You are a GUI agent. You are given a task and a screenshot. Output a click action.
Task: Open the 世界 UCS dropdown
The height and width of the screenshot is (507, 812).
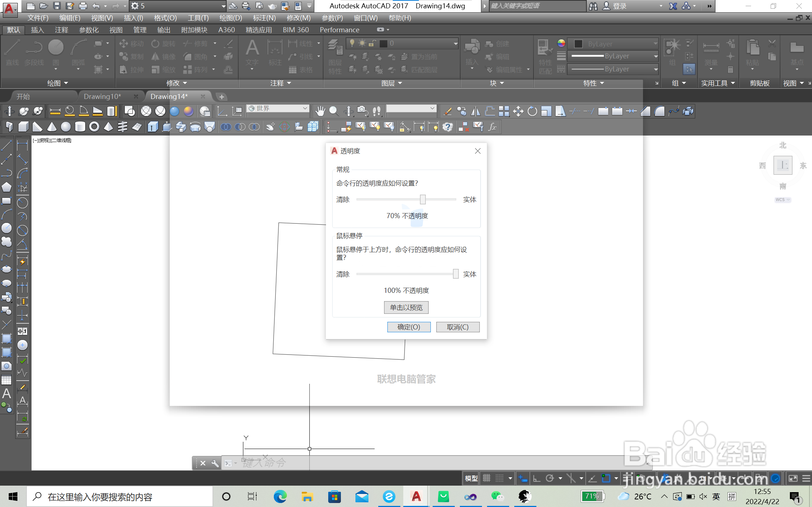tap(278, 108)
